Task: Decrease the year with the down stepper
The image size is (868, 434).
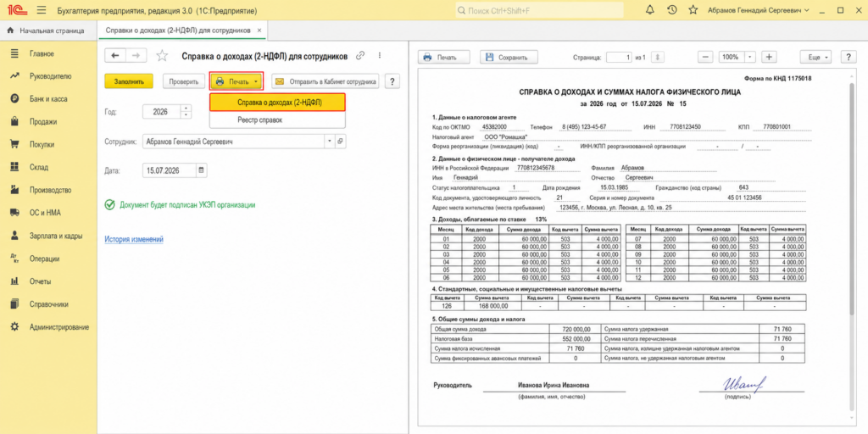Action: [186, 114]
